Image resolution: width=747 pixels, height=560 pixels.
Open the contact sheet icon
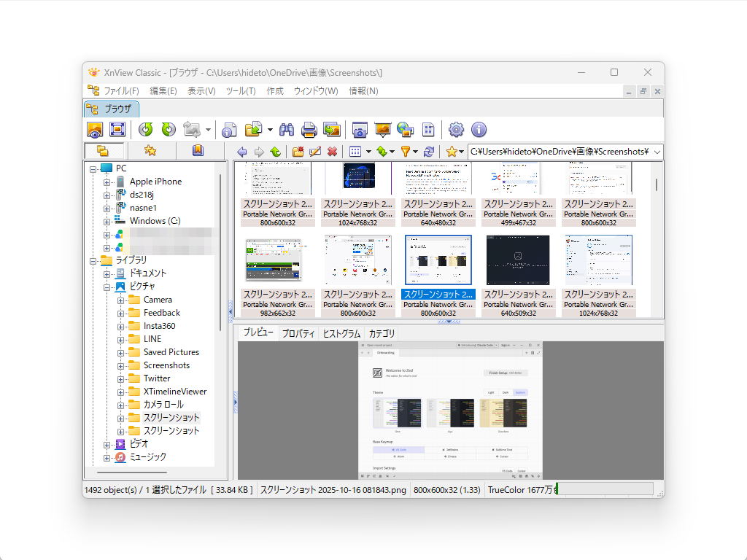click(x=428, y=130)
